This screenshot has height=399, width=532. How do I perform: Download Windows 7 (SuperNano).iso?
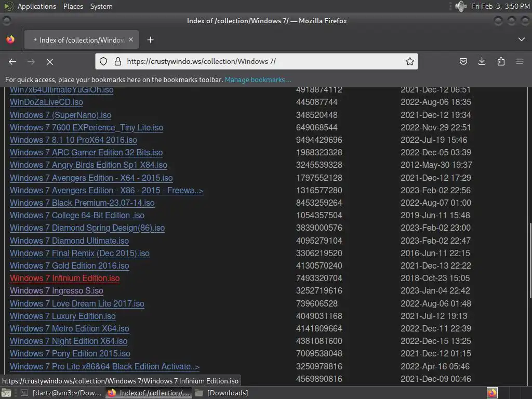pyautogui.click(x=60, y=115)
